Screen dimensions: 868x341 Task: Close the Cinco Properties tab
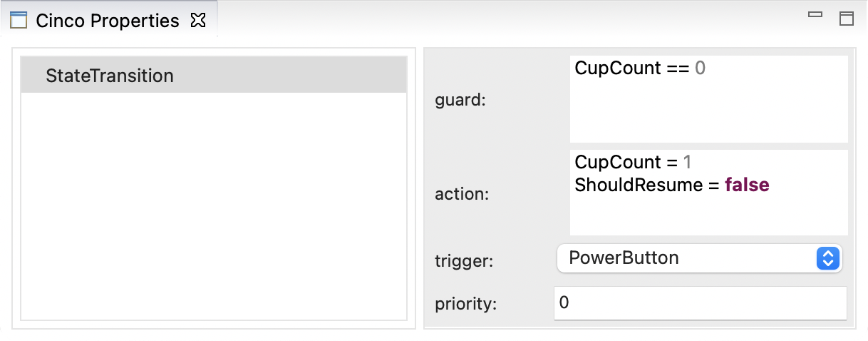click(198, 21)
